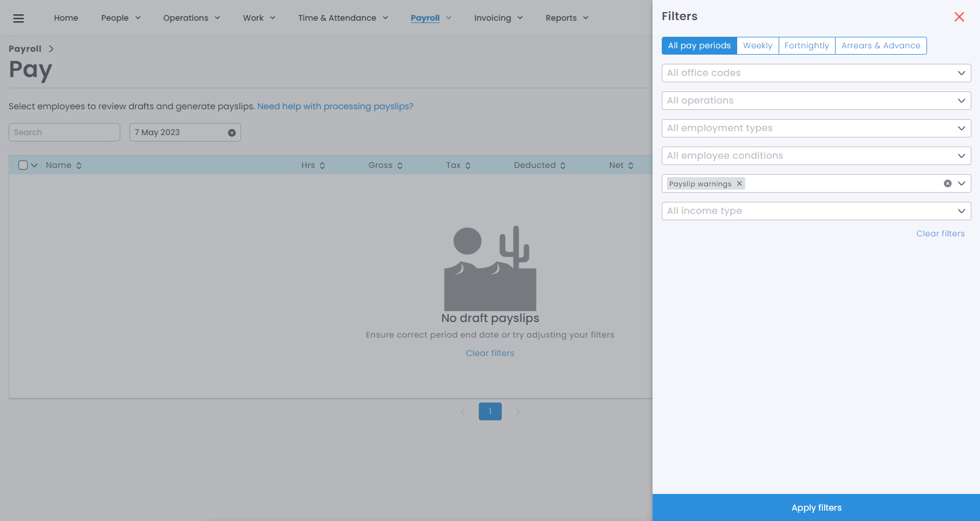Clear the 7 May 2023 date field
Image resolution: width=980 pixels, height=521 pixels.
pos(232,133)
